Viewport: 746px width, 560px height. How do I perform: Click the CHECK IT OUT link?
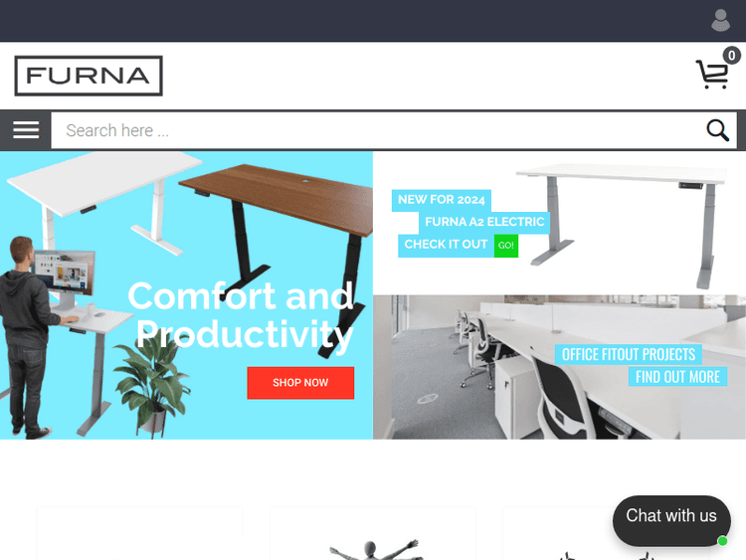click(446, 245)
